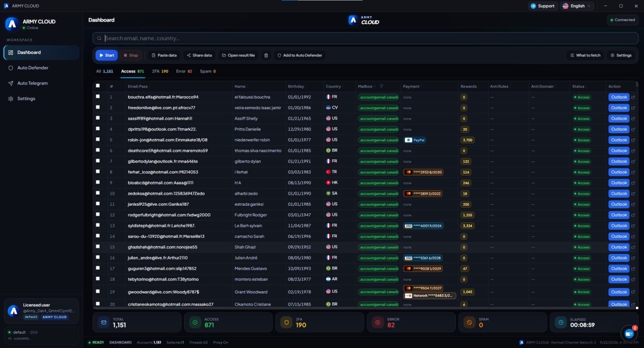Viewport: 644px width, 348px height.
Task: Click the Share data button
Action: point(199,55)
